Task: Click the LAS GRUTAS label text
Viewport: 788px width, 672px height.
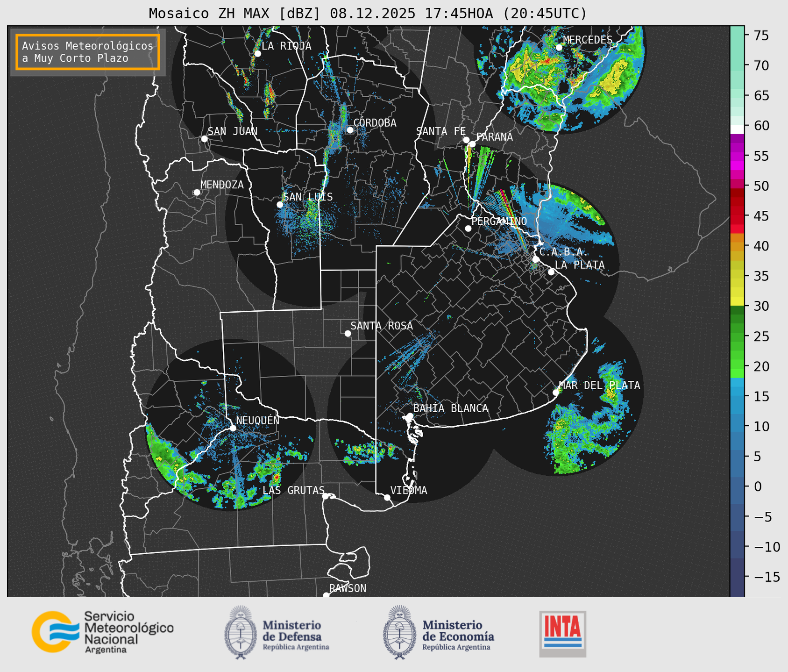Action: [293, 490]
